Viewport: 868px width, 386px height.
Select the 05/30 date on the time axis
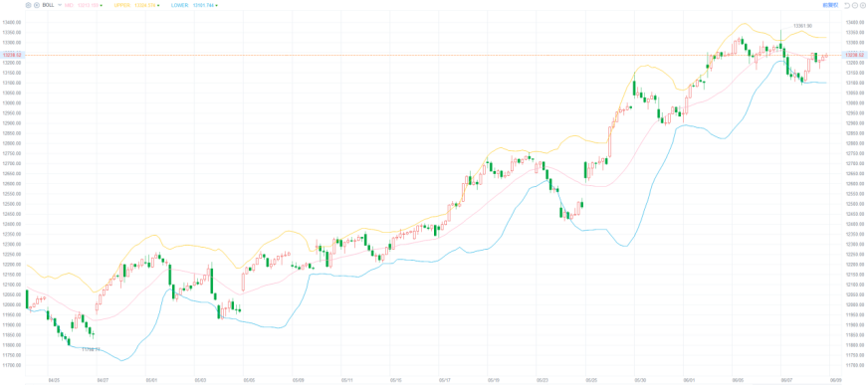640,380
